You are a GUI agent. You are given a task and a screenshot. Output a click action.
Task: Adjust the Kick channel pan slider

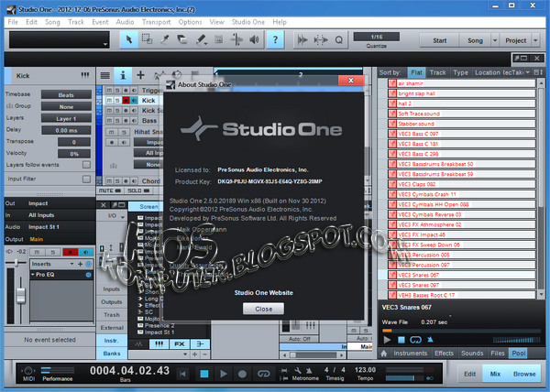(16, 262)
